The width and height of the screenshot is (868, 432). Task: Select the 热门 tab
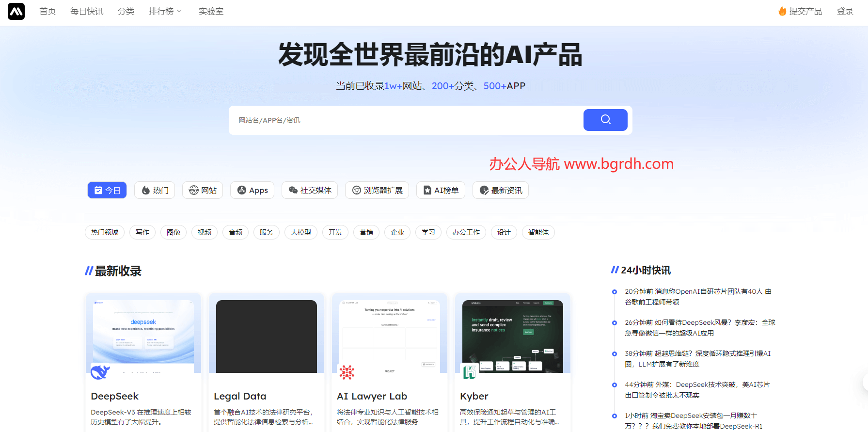coord(155,190)
